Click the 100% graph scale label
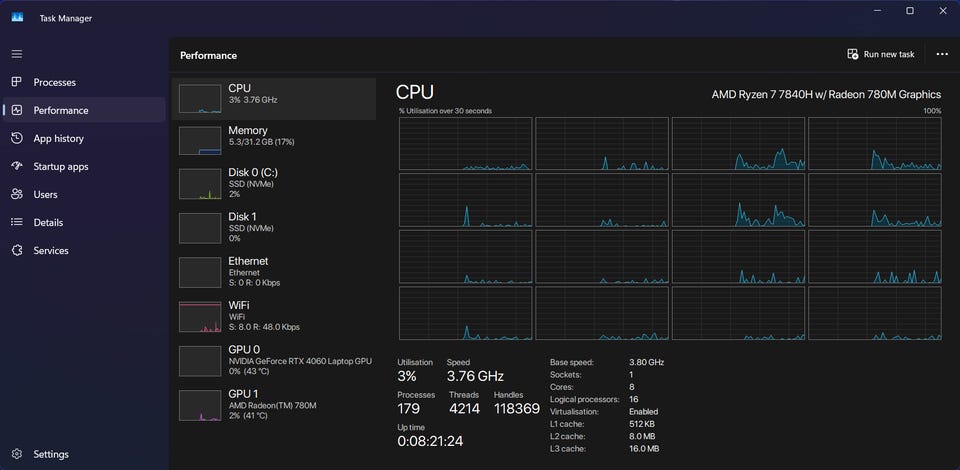The image size is (960, 470). point(932,111)
